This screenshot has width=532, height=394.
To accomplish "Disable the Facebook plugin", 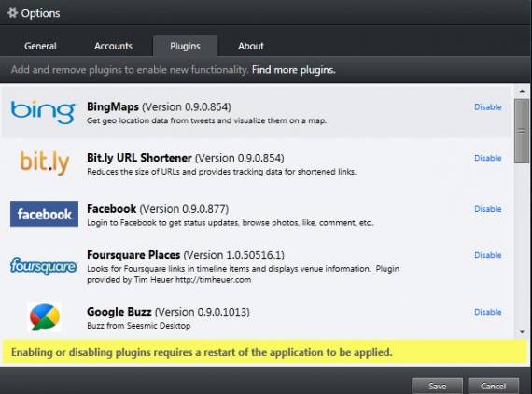I will 487,209.
